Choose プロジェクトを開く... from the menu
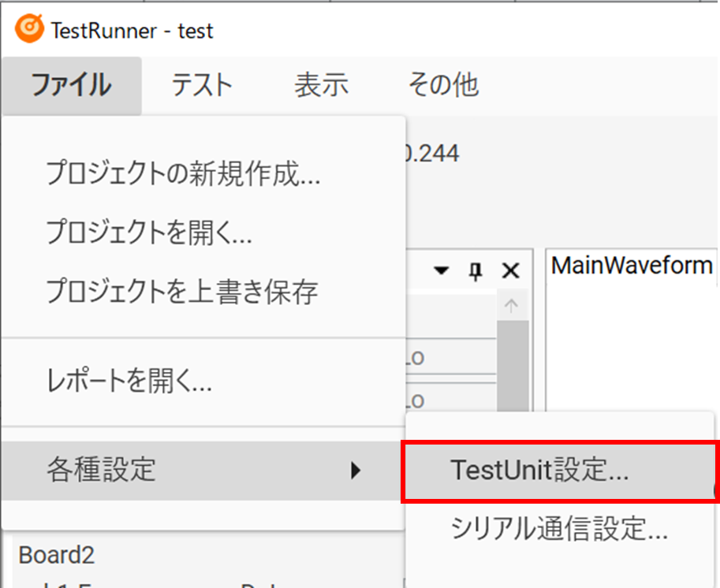 (x=149, y=232)
